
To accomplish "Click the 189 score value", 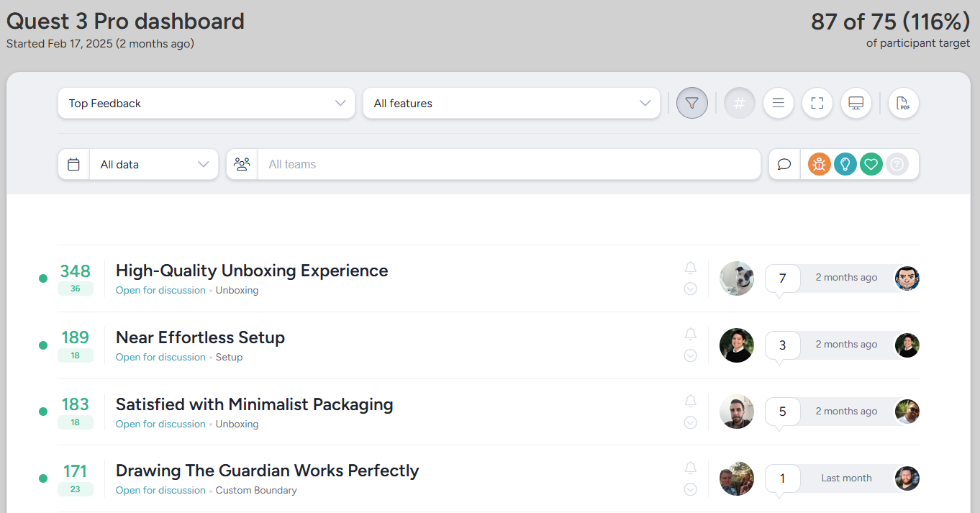I will click(75, 337).
